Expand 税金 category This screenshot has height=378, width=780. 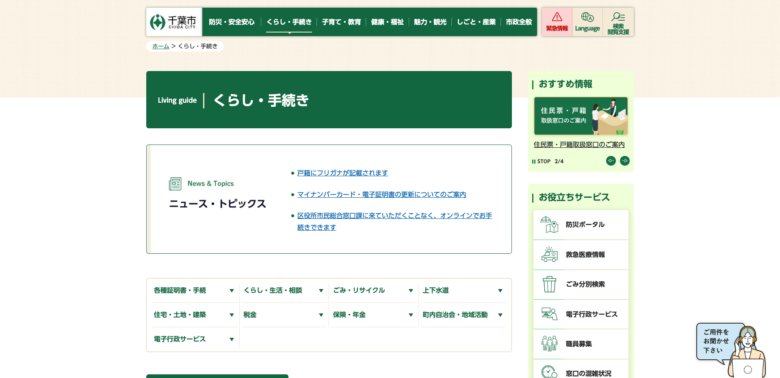pyautogui.click(x=284, y=315)
